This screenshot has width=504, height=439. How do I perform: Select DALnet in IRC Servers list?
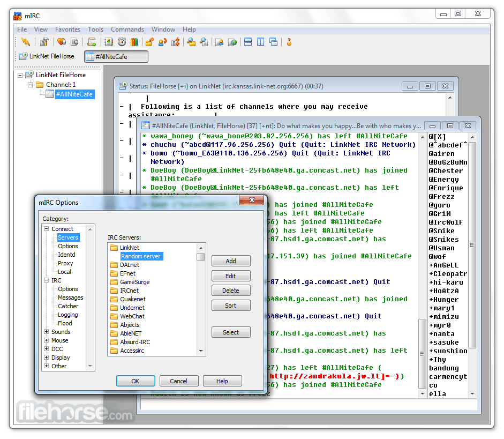(130, 265)
